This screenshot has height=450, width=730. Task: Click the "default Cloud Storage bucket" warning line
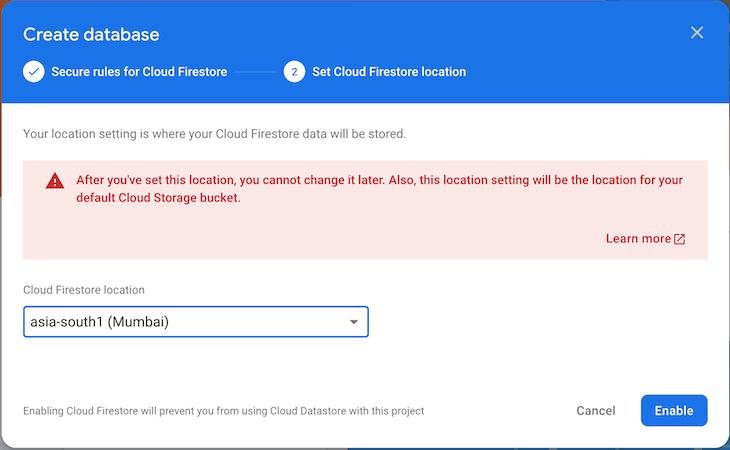(158, 198)
